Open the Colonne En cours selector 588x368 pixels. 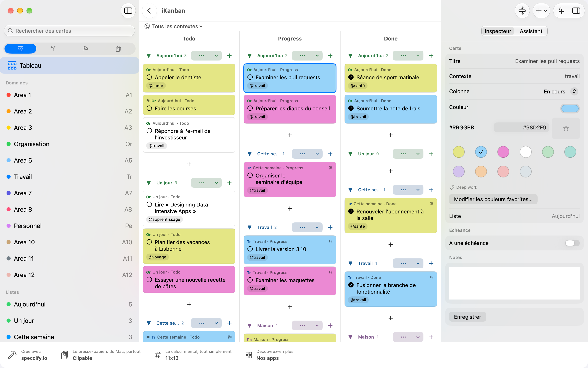(561, 92)
